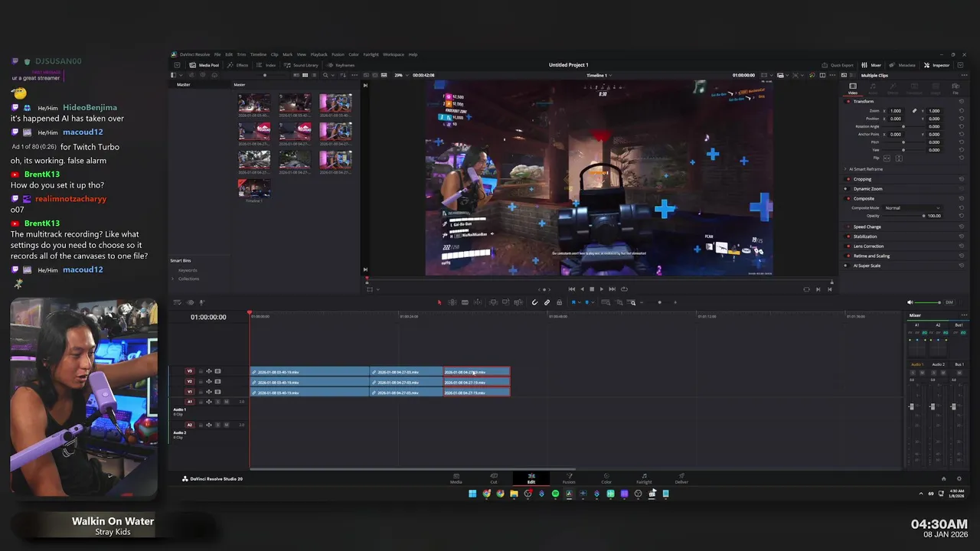Reset Transform section with its reset icon
The height and width of the screenshot is (551, 980).
962,102
